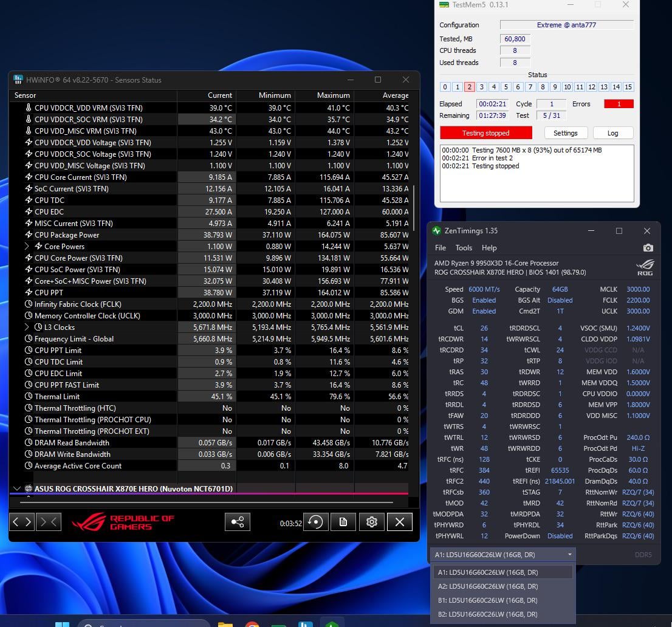Viewport: 672px width, 627px height.
Task: Open TestMem5 Log
Action: pyautogui.click(x=613, y=133)
